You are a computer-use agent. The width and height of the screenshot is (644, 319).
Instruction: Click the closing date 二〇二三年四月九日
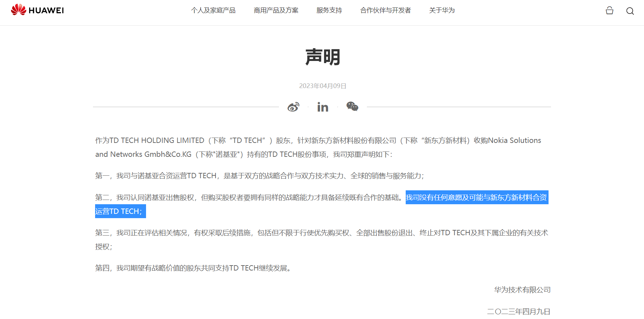pos(519,312)
